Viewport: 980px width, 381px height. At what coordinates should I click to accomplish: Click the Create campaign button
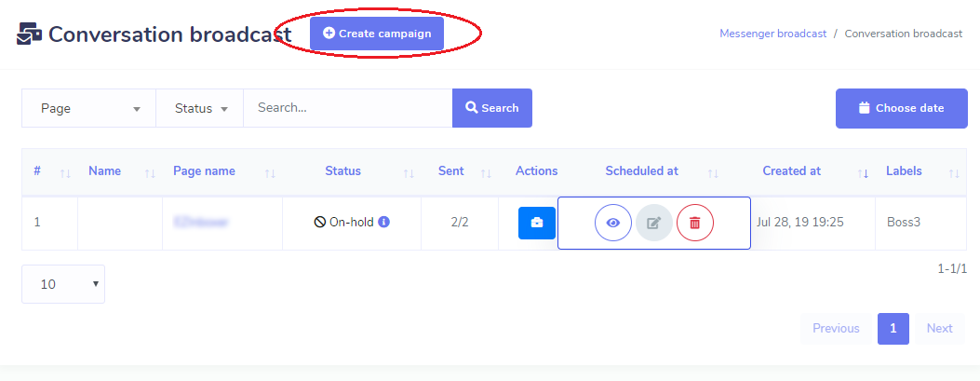377,34
